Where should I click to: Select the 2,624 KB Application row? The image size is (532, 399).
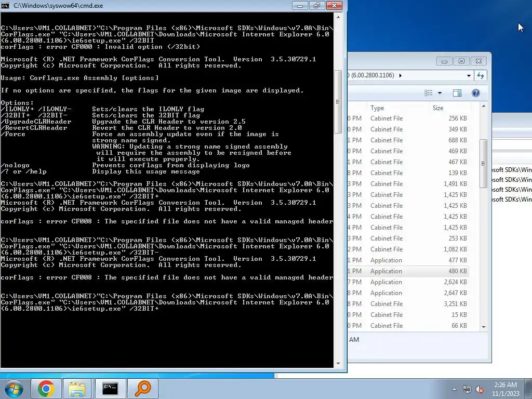click(408, 282)
